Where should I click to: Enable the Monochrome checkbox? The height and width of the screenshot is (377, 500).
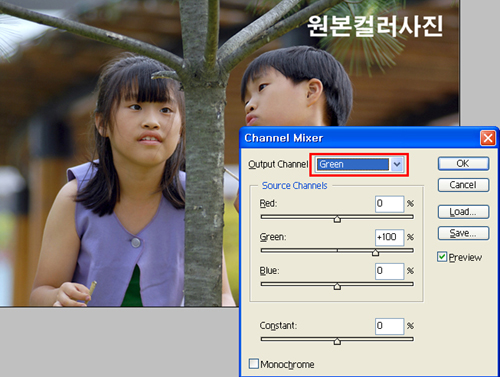pos(254,364)
